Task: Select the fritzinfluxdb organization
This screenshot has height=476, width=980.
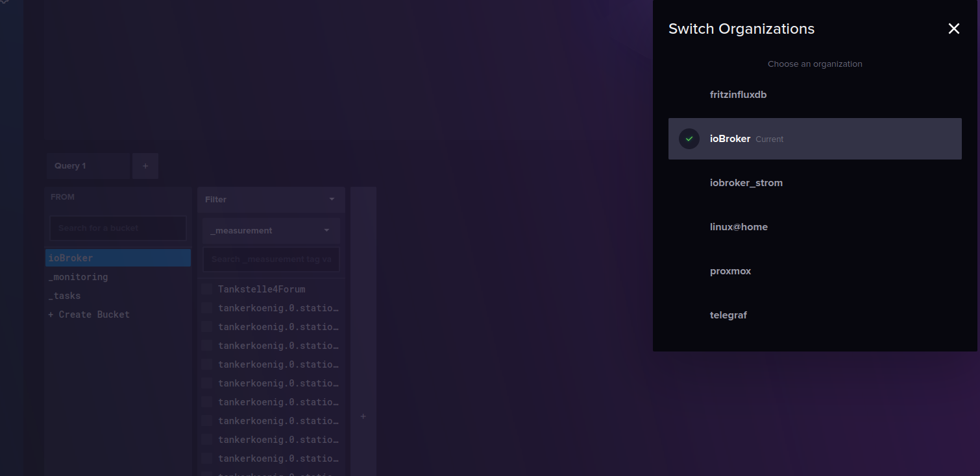Action: point(815,95)
